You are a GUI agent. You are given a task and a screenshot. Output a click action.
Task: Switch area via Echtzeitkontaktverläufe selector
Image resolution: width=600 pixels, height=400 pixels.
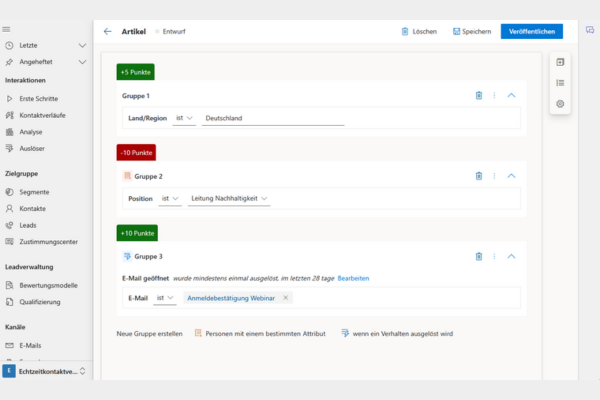45,371
